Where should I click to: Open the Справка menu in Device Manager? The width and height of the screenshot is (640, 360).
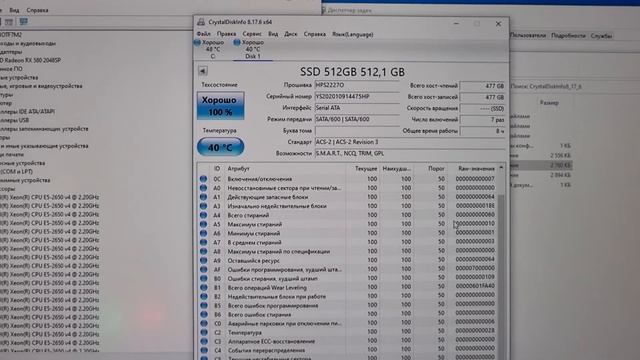[x=37, y=10]
